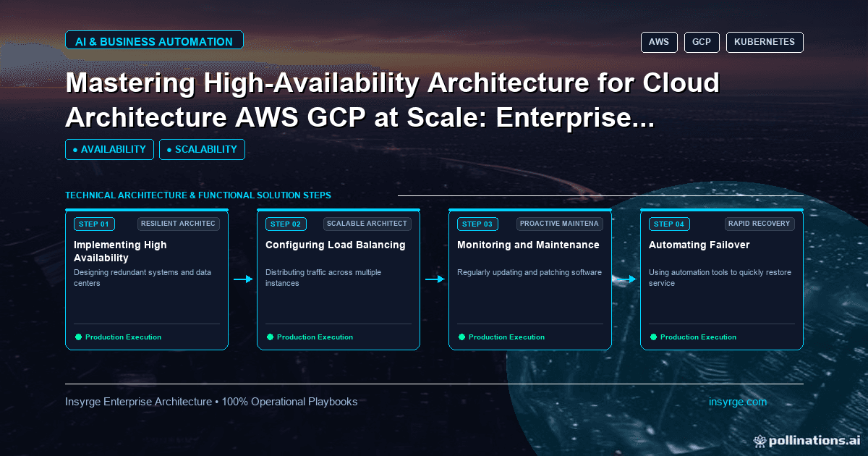This screenshot has width=868, height=456.
Task: Click green status dot in Step 01 card
Action: [x=78, y=337]
